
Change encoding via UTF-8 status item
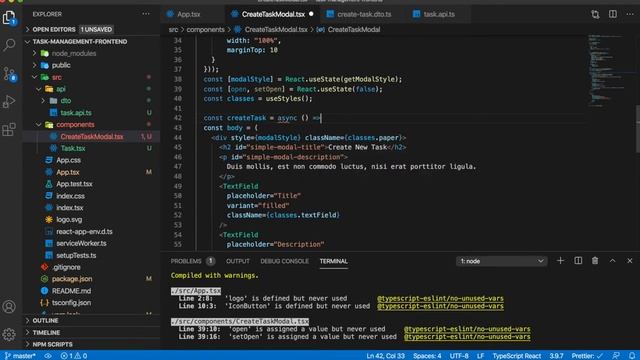point(459,356)
